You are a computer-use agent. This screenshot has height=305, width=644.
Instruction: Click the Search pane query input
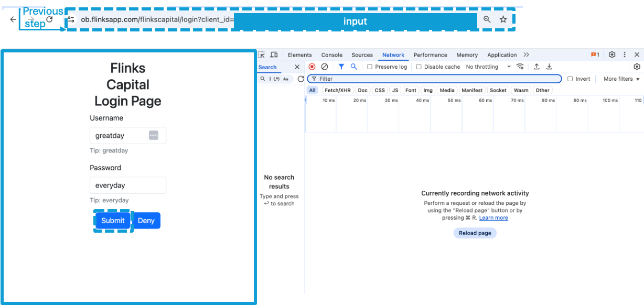point(275,79)
